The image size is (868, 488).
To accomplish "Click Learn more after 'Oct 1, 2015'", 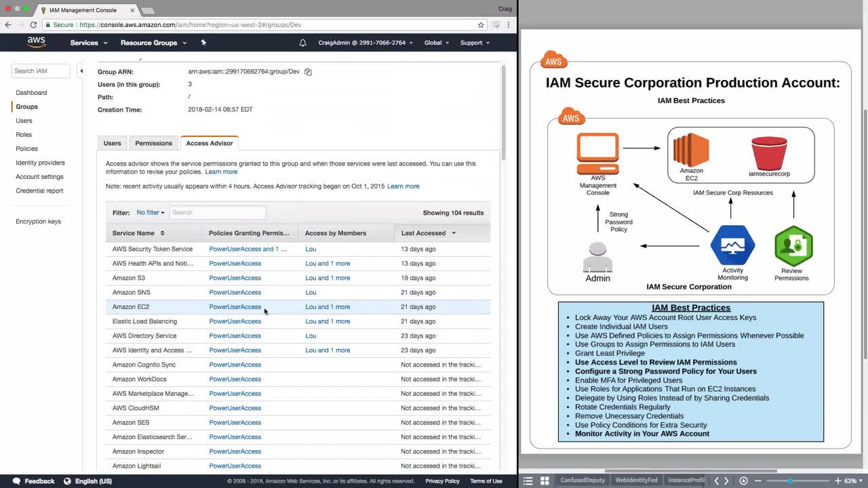I will click(403, 186).
